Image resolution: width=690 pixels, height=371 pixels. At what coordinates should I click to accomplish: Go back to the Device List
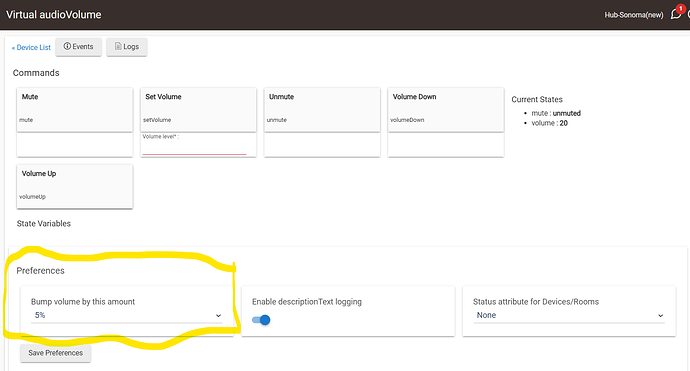(31, 48)
